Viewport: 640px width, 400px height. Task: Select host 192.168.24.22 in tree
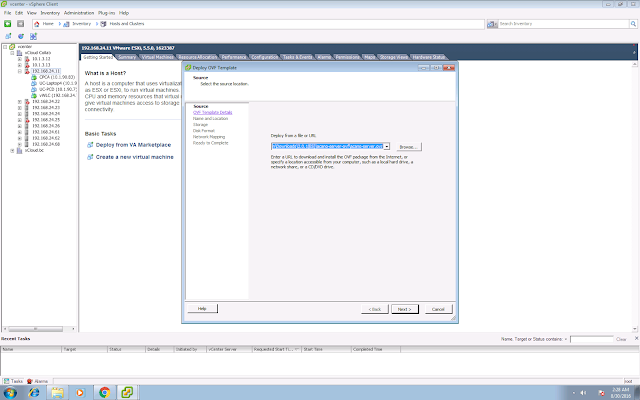pyautogui.click(x=46, y=102)
